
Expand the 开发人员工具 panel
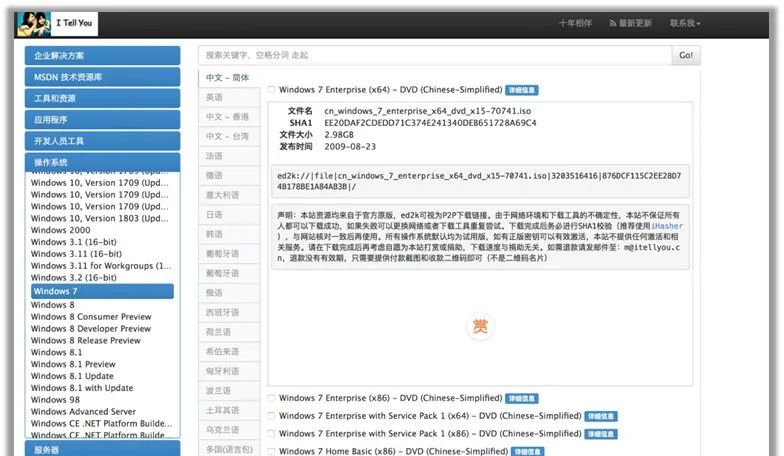point(102,141)
